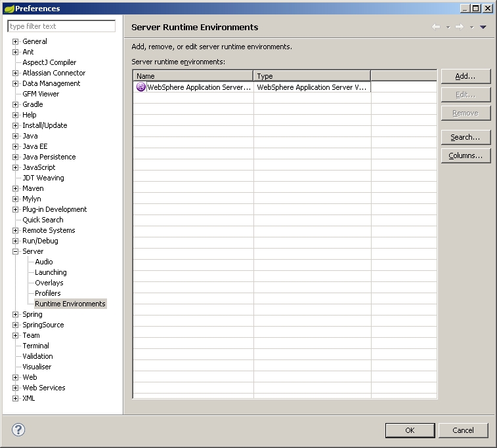Click the Preferences window title icon

(x=9, y=9)
